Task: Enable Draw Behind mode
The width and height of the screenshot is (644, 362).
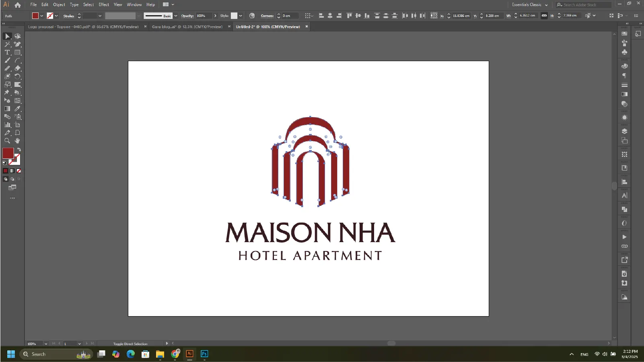Action: [x=12, y=179]
